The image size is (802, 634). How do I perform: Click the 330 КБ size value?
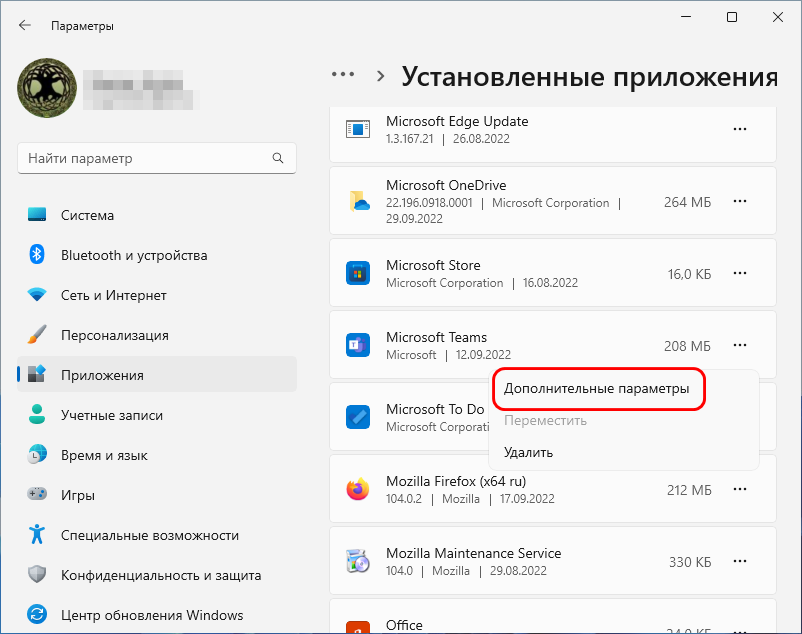coord(690,562)
